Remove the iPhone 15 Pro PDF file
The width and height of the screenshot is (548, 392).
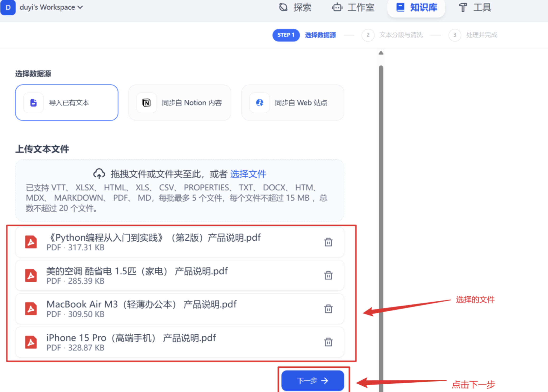pos(328,342)
